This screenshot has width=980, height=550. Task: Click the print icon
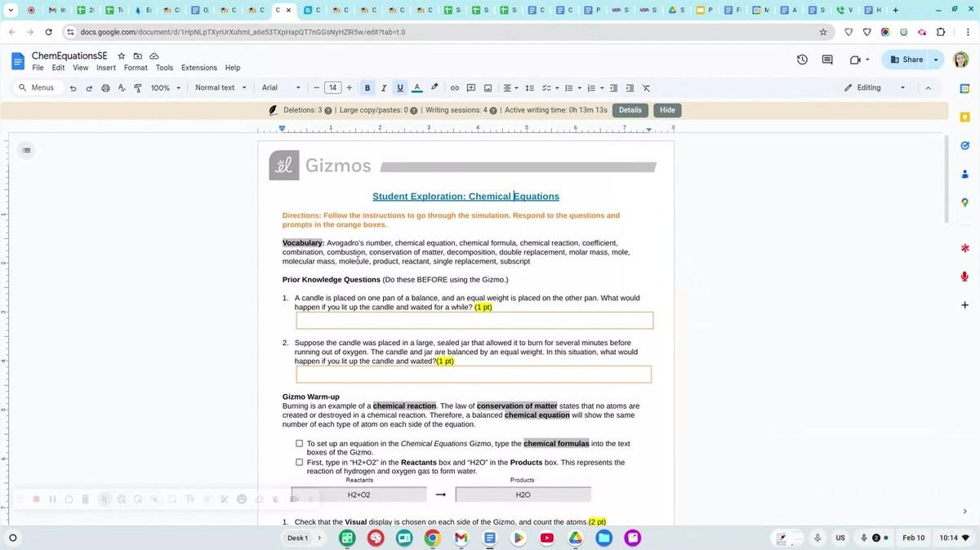[x=105, y=88]
